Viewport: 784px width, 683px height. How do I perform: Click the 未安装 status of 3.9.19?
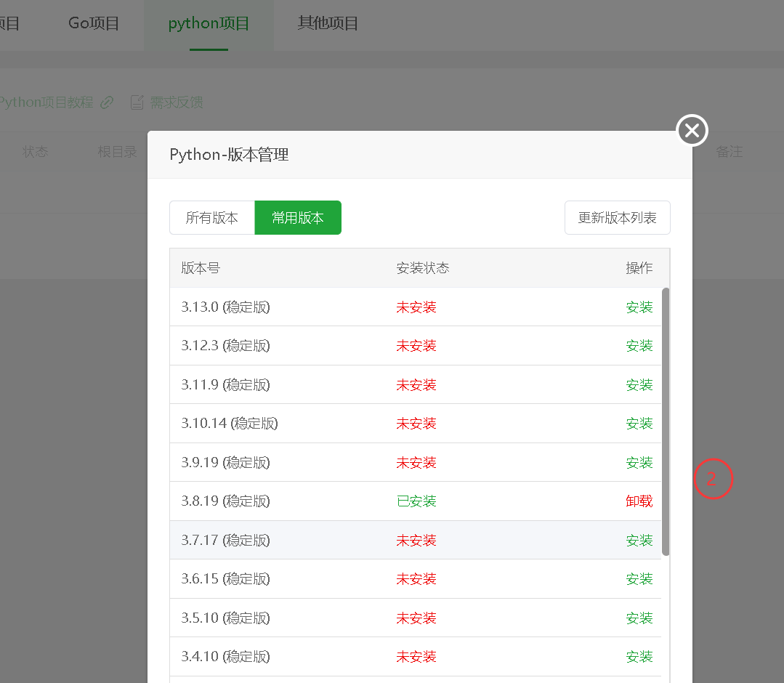point(416,463)
